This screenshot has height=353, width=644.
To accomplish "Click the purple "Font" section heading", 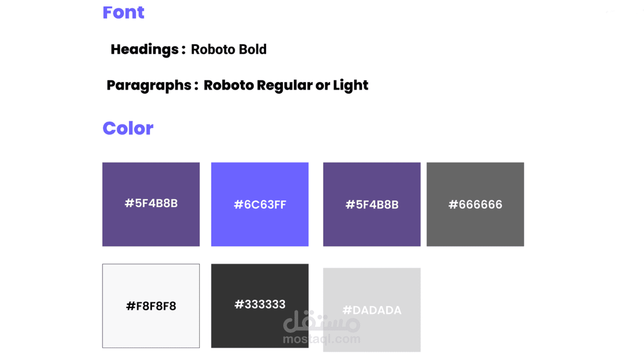I will [x=123, y=12].
